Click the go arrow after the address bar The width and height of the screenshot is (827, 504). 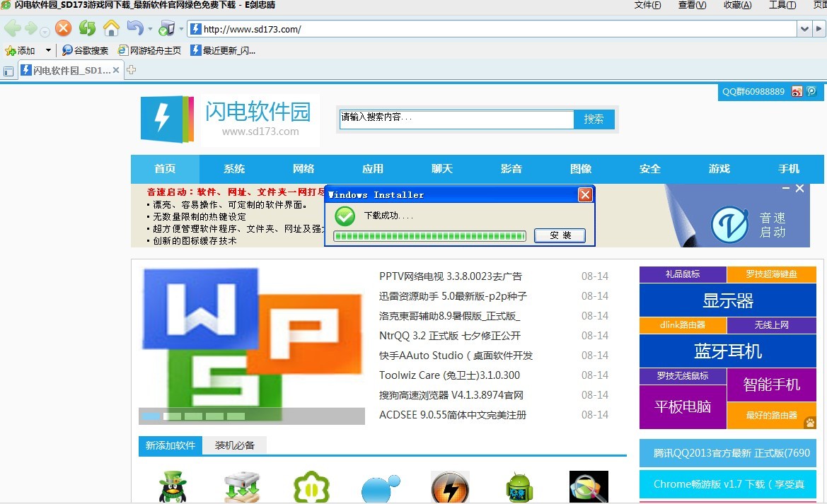point(819,29)
